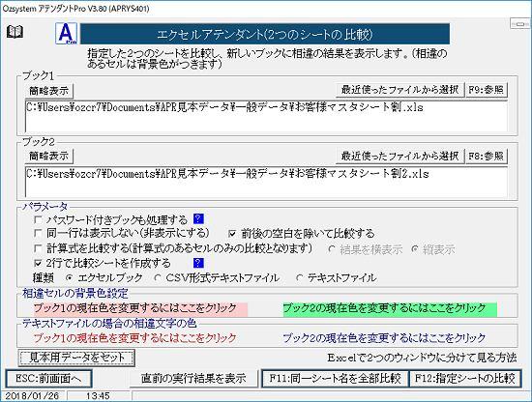Click ブック1 簡略表示 button
This screenshot has height=402, width=532.
[49, 91]
